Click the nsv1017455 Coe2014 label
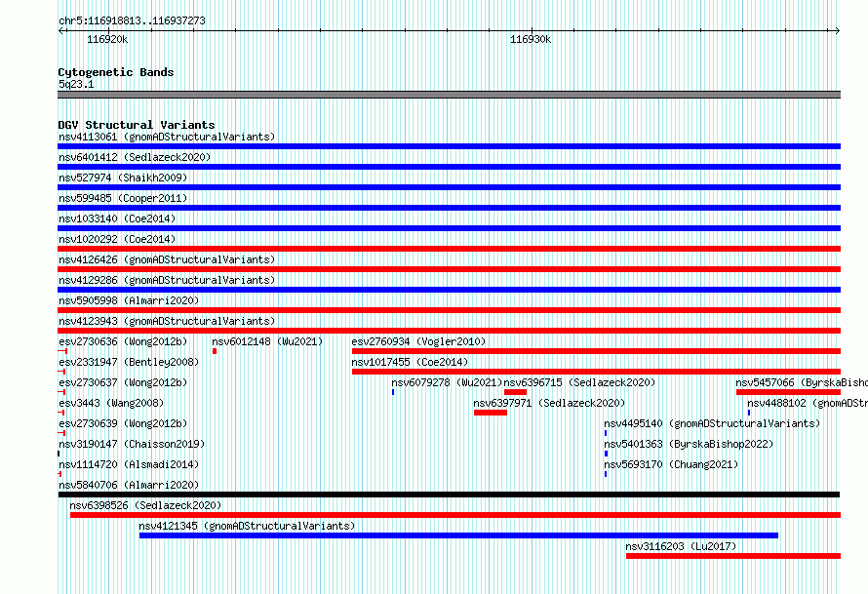The image size is (868, 594). [410, 362]
